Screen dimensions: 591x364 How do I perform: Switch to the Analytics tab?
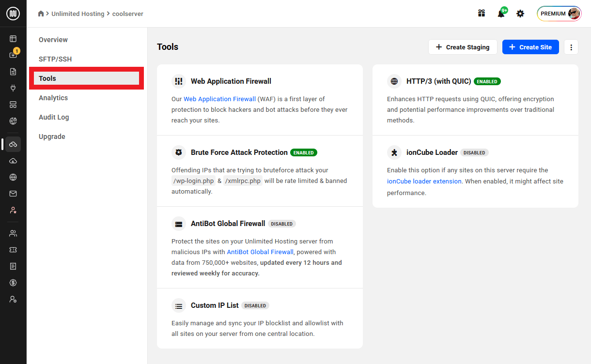coord(53,98)
